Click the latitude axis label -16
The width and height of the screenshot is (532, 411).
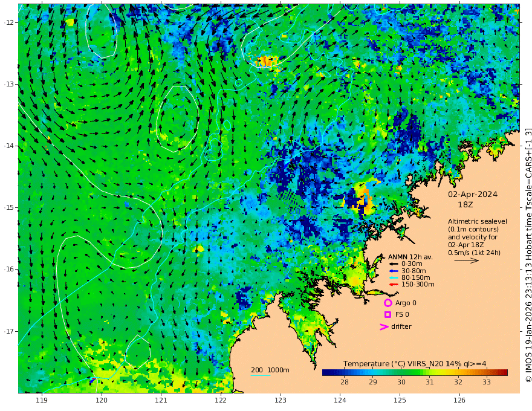9,269
